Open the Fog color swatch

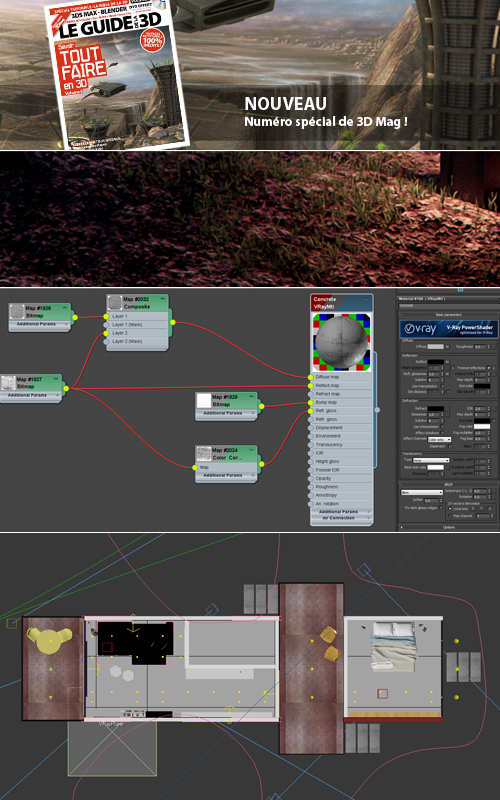pos(482,427)
